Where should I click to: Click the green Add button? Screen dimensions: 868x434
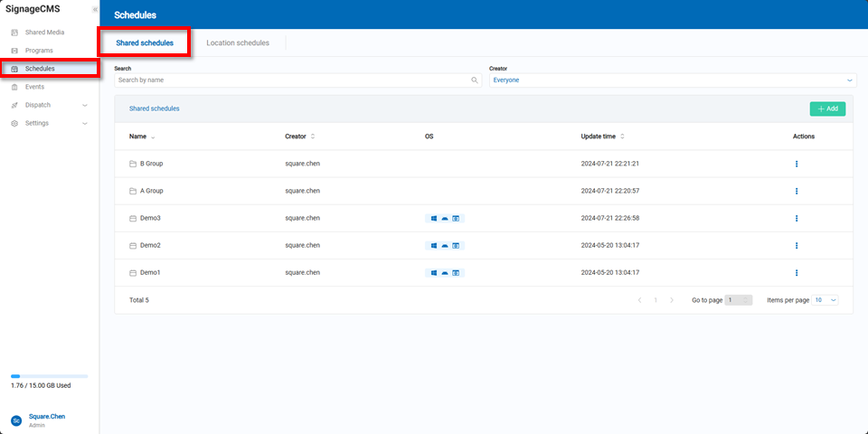coord(827,108)
